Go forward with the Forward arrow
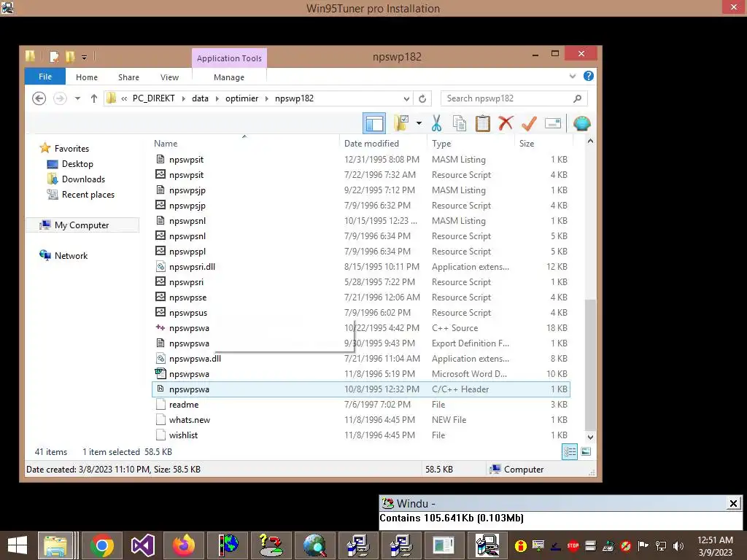This screenshot has height=560, width=747. click(x=60, y=98)
